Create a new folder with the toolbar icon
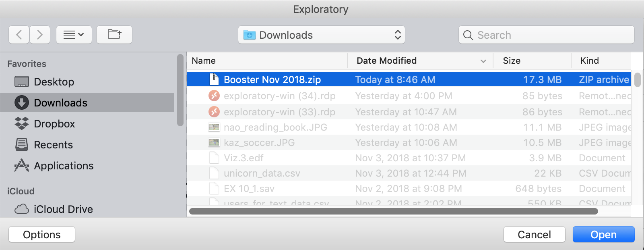Viewport: 644px width, 250px height. [114, 35]
